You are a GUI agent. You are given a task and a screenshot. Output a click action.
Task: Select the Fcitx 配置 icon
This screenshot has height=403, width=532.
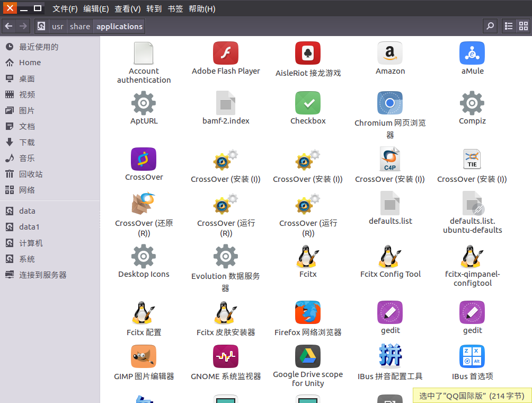[144, 312]
